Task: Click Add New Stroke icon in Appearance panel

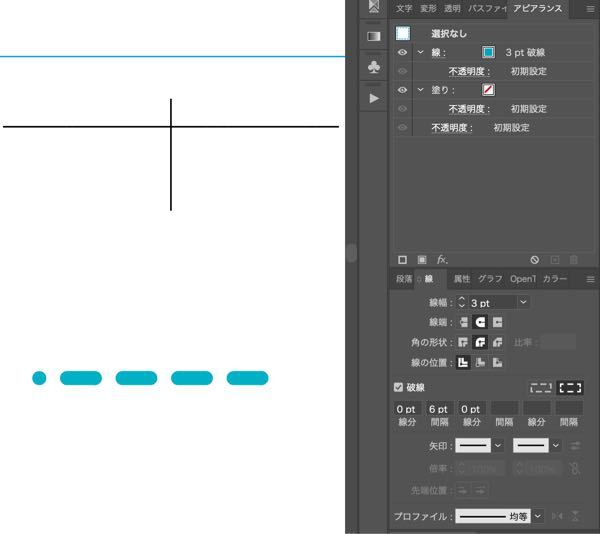Action: (x=402, y=260)
